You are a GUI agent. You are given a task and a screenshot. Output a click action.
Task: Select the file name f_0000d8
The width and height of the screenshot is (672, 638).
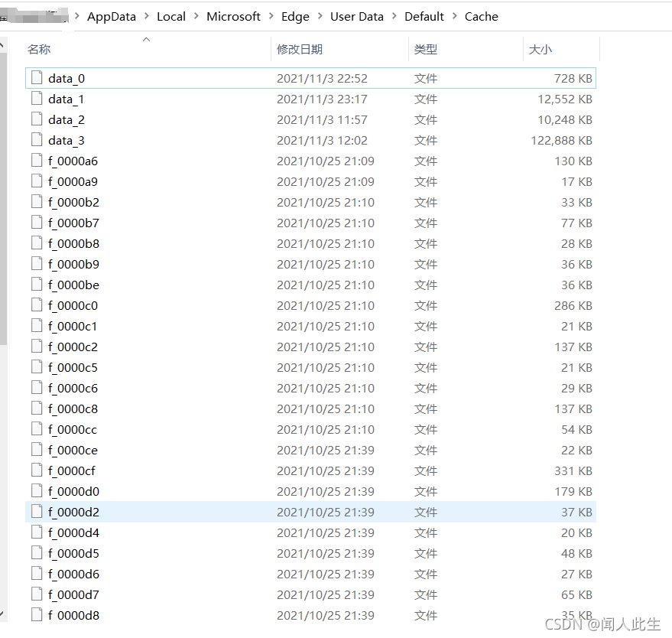[x=73, y=615]
